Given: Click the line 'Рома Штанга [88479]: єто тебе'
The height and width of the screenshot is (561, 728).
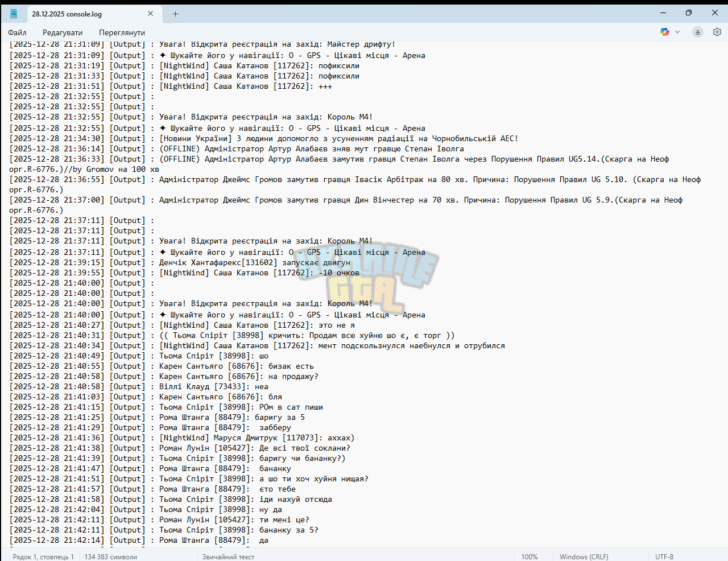Looking at the screenshot, I should (x=152, y=489).
